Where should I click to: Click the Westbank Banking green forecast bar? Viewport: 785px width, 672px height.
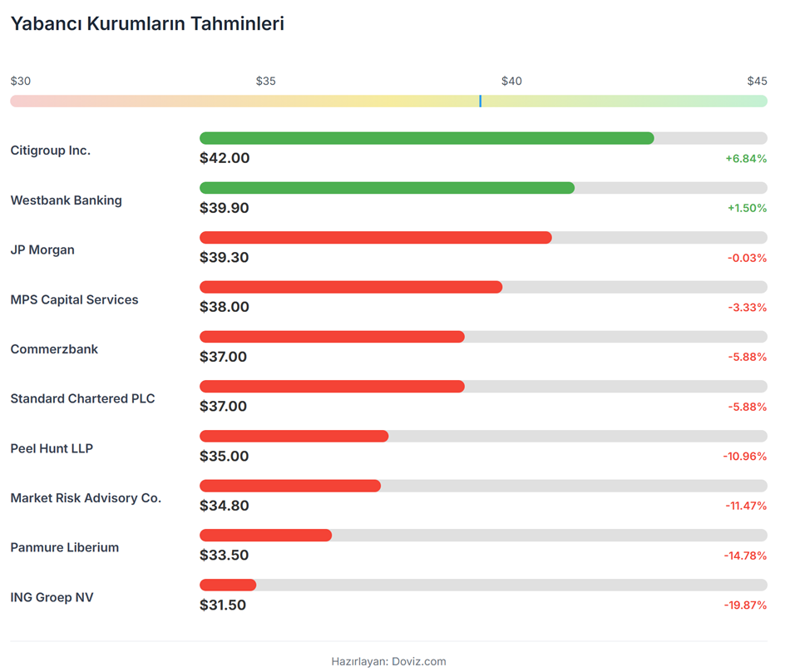387,188
